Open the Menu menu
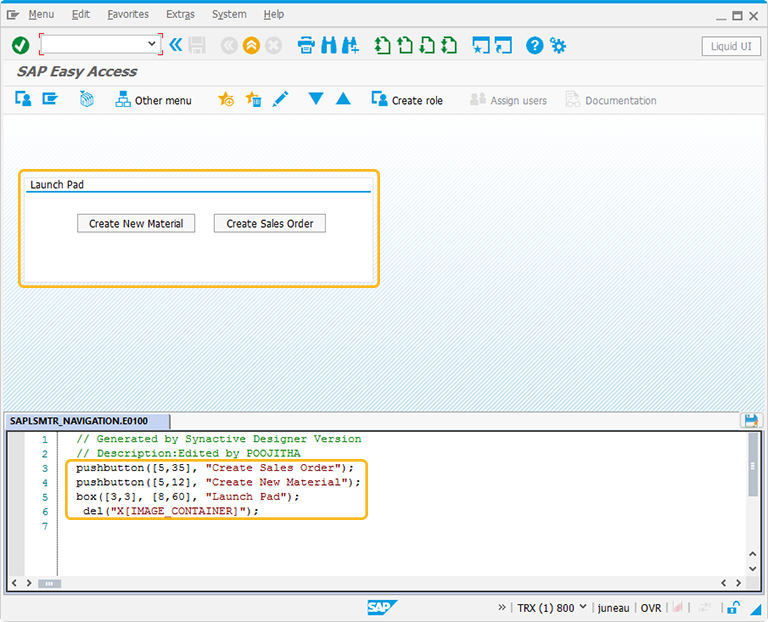This screenshot has height=622, width=768. [x=41, y=15]
